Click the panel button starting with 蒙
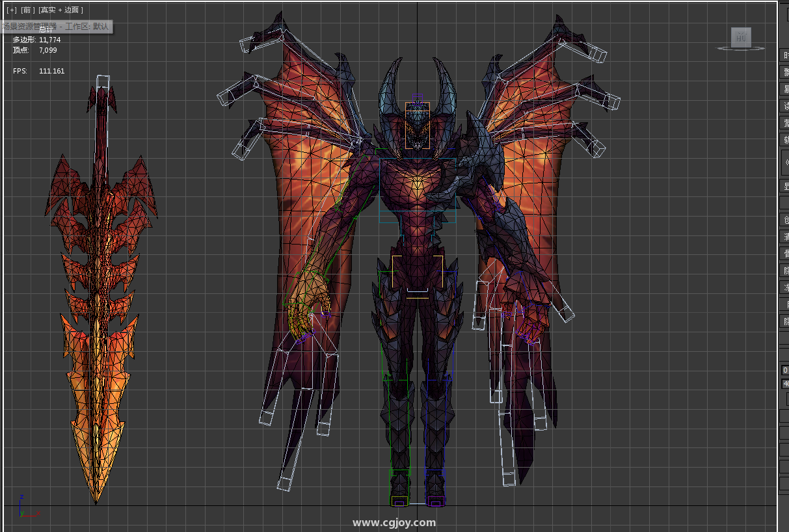The image size is (789, 532). tap(785, 123)
